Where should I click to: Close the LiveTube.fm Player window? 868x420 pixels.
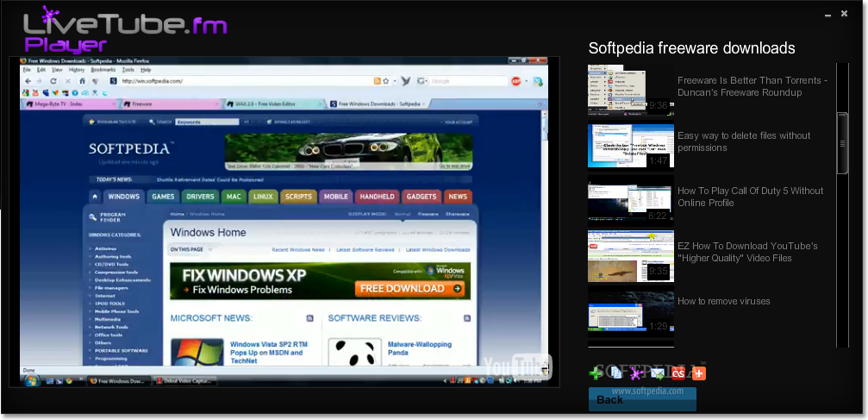pyautogui.click(x=844, y=13)
